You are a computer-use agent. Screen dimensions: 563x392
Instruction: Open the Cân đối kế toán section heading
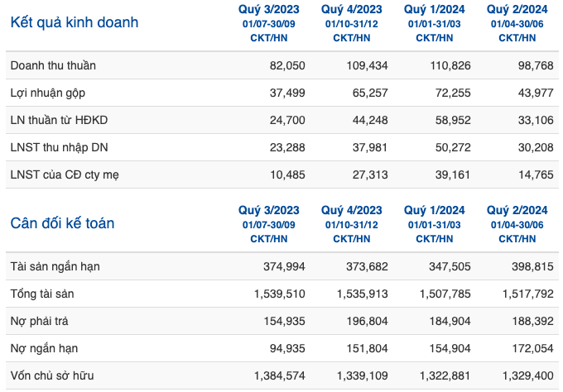tap(62, 223)
